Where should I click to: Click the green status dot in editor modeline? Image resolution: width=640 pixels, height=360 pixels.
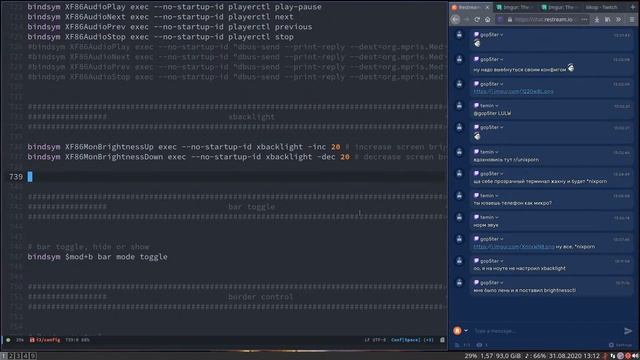[x=8, y=340]
